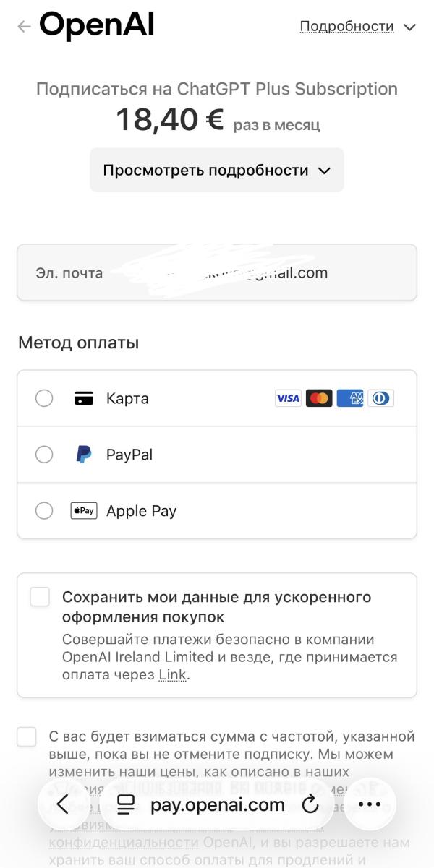This screenshot has width=434, height=868.
Task: Select the PayPal radio button
Action: point(44,455)
